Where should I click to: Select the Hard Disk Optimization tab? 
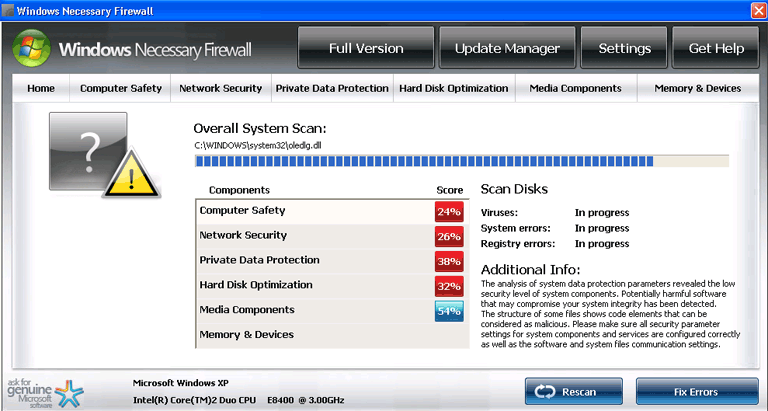[x=453, y=89]
